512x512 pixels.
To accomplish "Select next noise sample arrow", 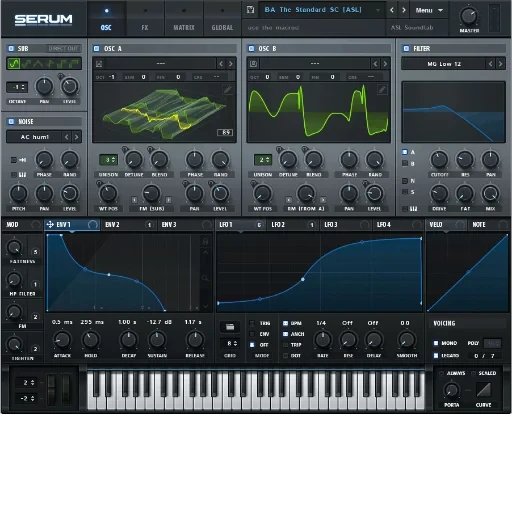I will [76, 137].
